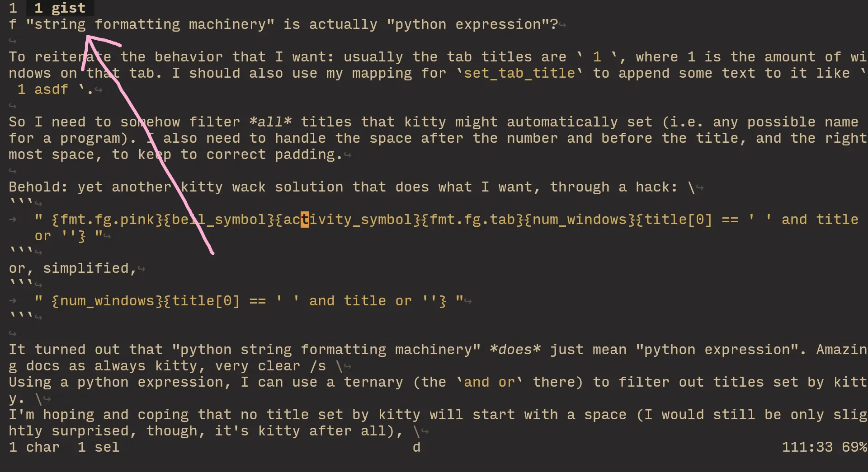Select the "1 gist" tab

[x=59, y=8]
